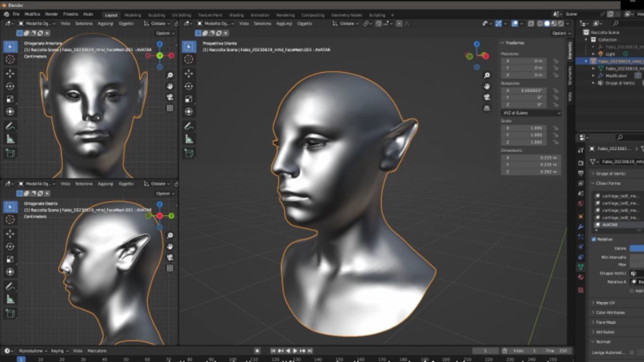Image resolution: width=644 pixels, height=362 pixels.
Task: Toggle the lock next to Scala Z
Action: (556, 142)
